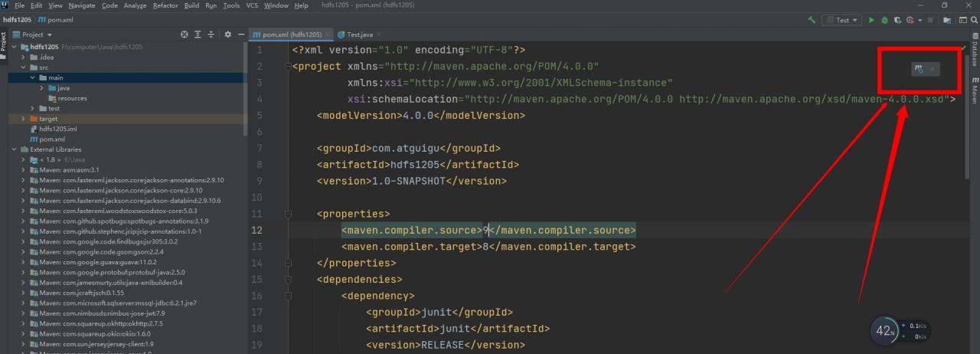This screenshot has width=980, height=354.
Task: Close the Test.java editor tab
Action: click(379, 34)
